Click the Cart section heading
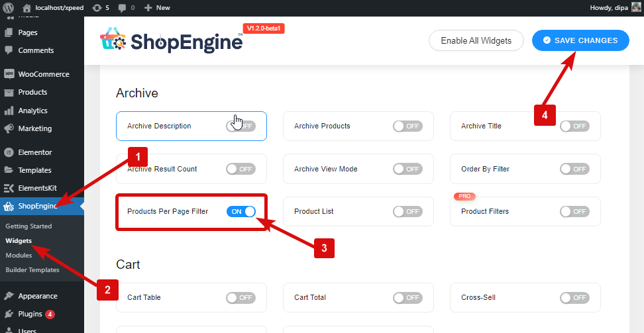 128,264
